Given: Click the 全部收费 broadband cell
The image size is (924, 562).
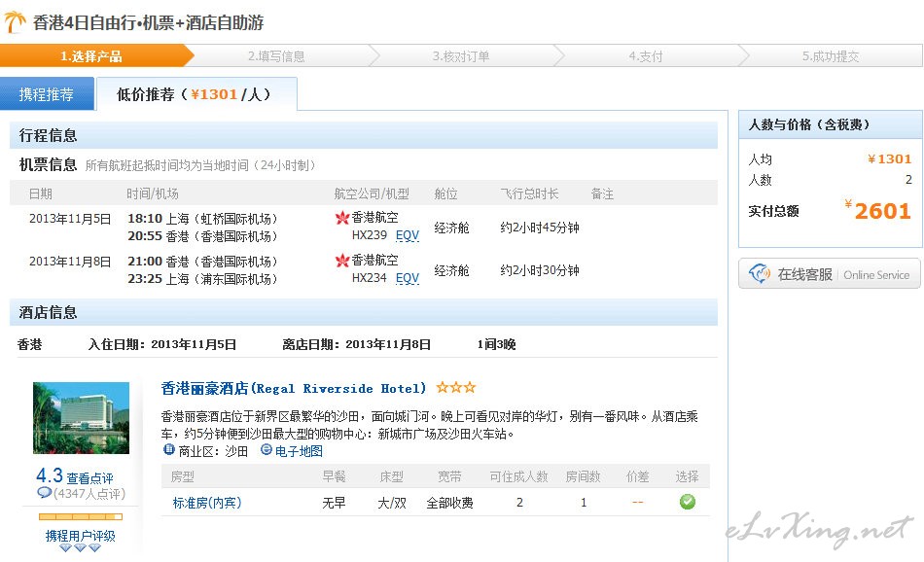Looking at the screenshot, I should (449, 503).
